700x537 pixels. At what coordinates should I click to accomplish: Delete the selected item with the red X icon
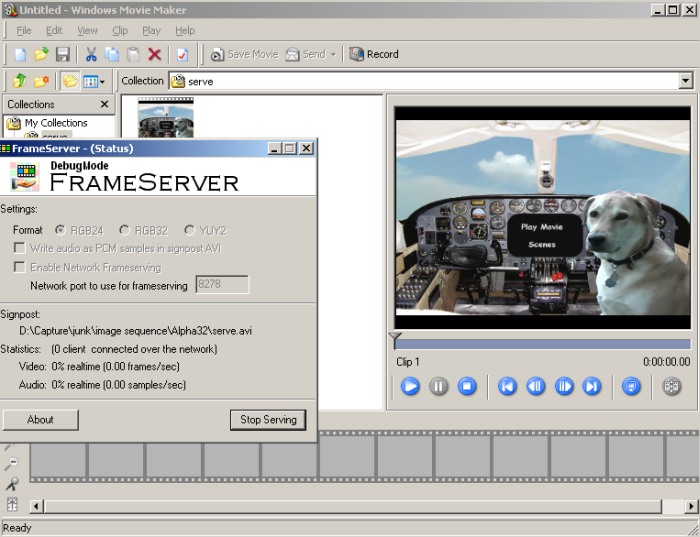(154, 54)
